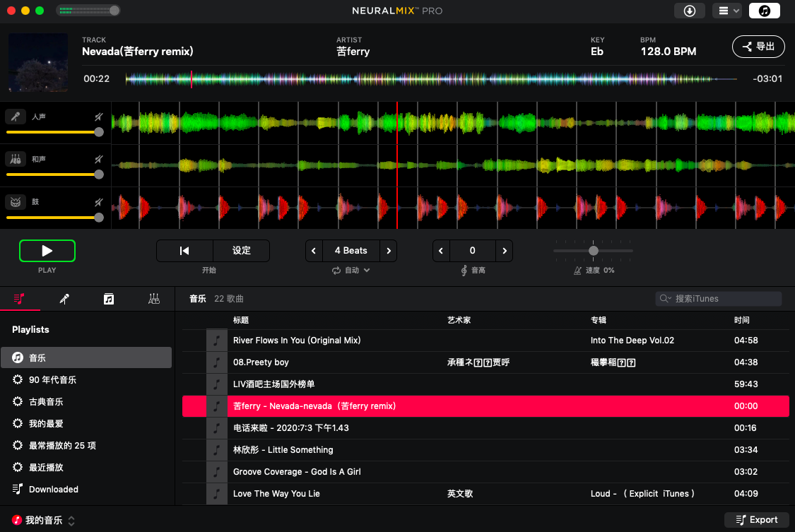Sort by the 标题 column header

241,320
